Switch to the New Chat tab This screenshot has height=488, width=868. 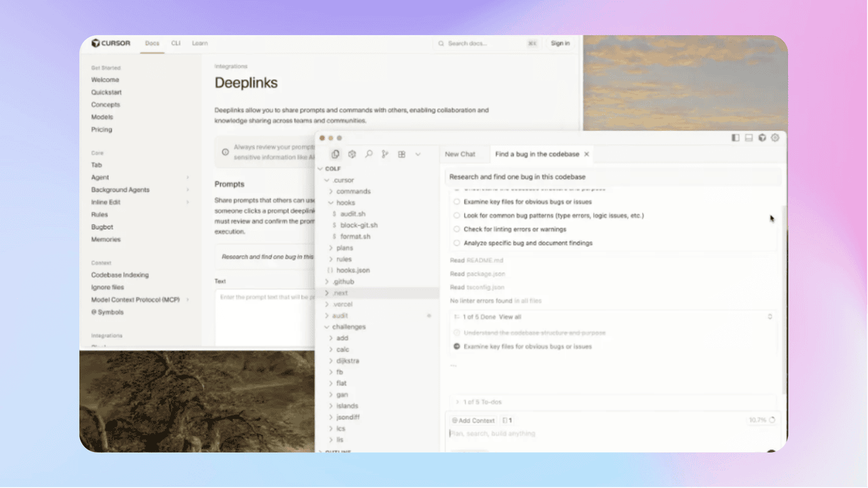[460, 155]
